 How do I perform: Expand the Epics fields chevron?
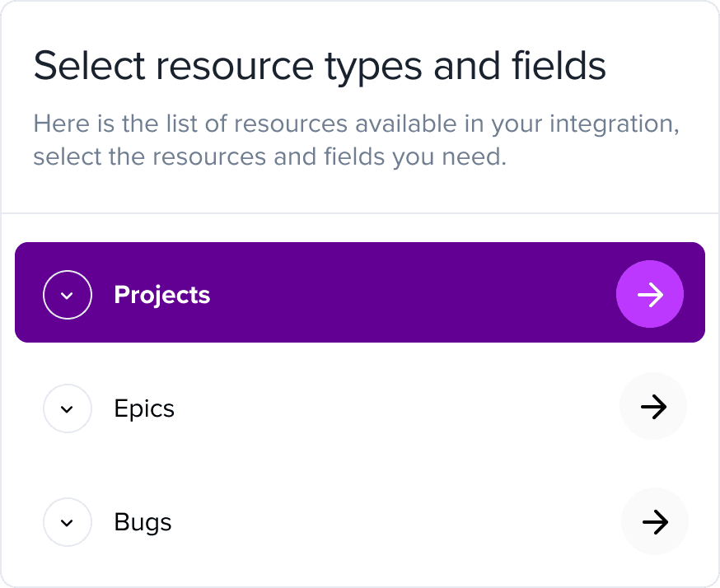[x=68, y=408]
